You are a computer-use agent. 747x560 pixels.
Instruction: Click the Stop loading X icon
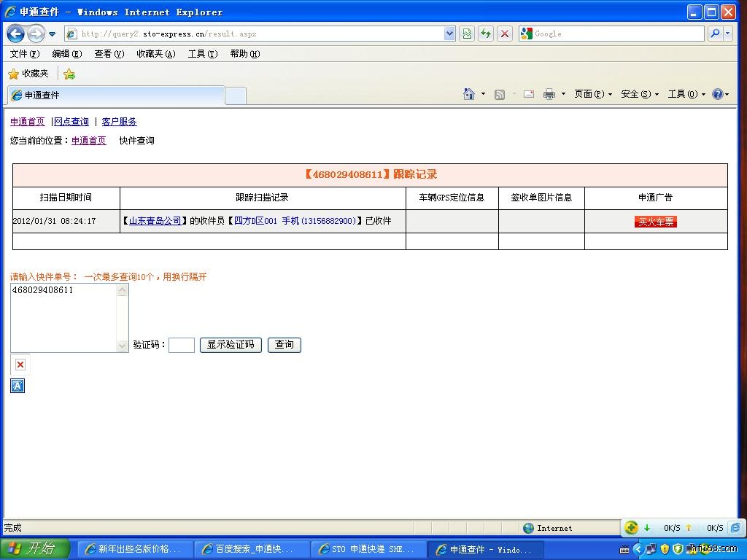click(505, 34)
